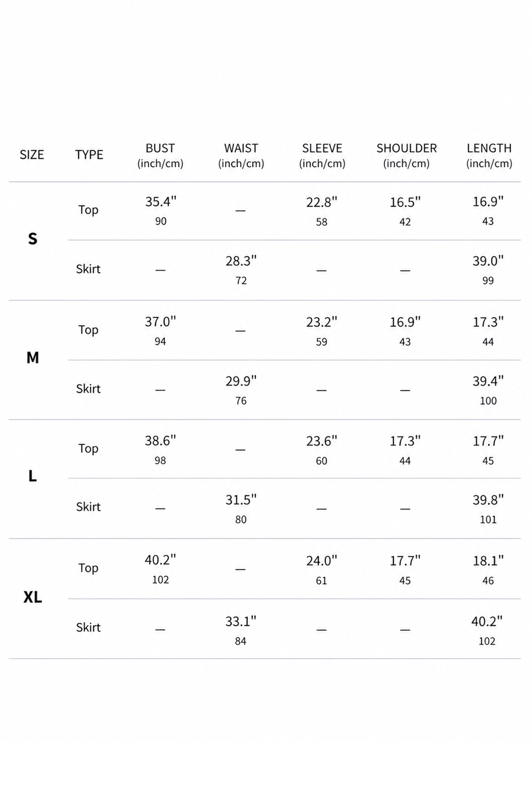Click the TYPE column header

pyautogui.click(x=89, y=155)
